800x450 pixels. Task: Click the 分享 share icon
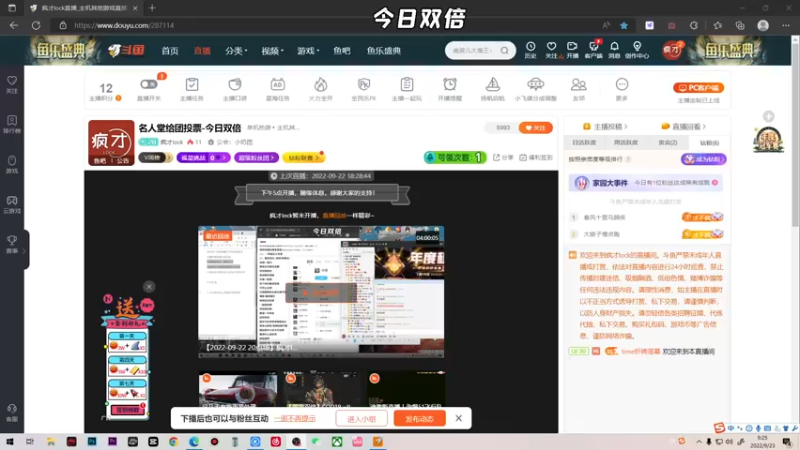[503, 158]
